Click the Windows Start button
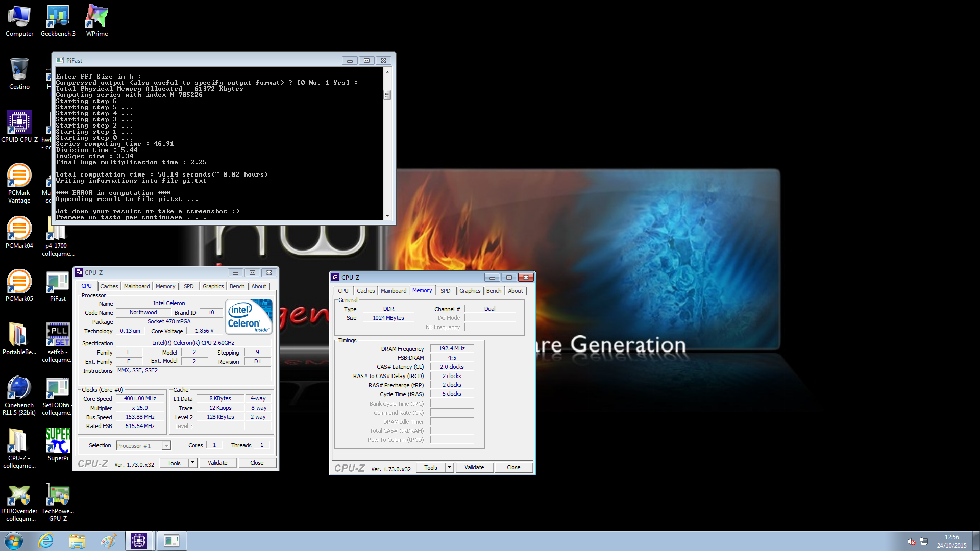 (14, 541)
